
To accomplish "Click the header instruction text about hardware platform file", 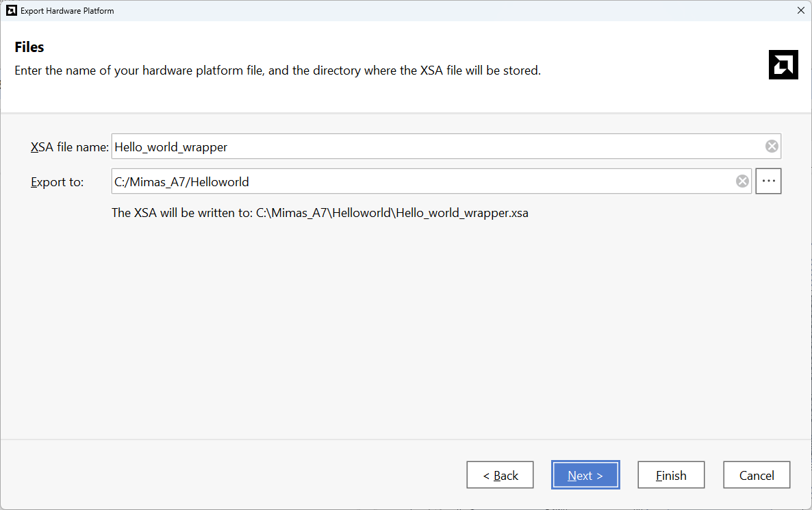I will point(277,71).
